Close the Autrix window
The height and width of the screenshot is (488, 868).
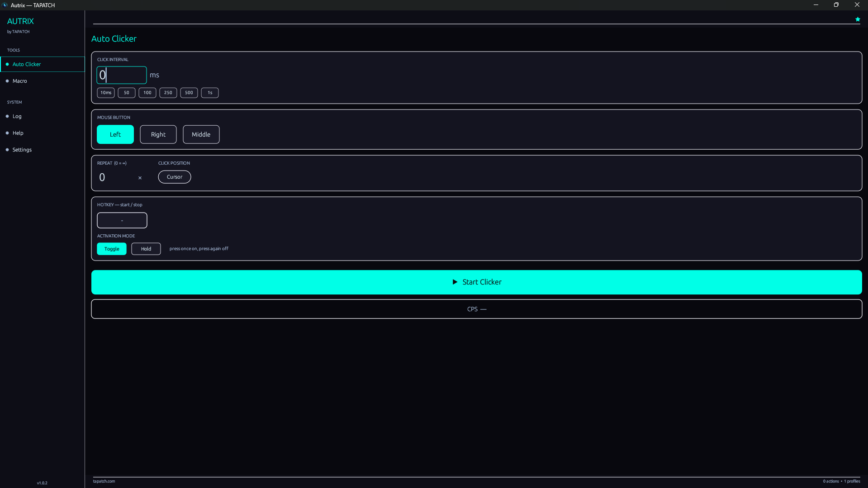(x=857, y=5)
